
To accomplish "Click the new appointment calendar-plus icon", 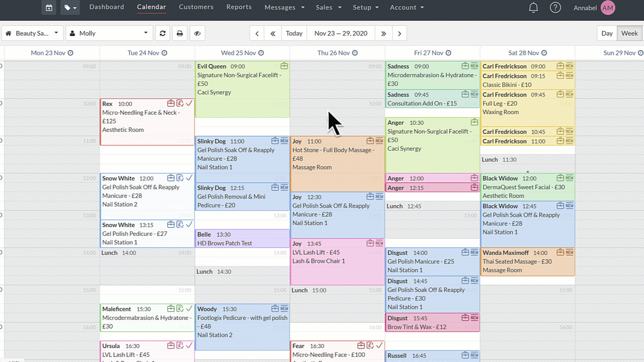I will pos(49,8).
